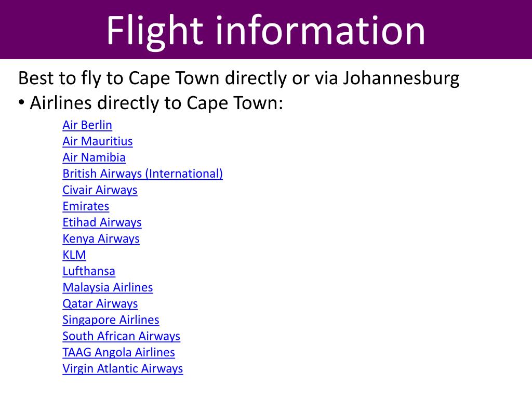Click the Lufthansa hyperlink
Screen dimensions: 532x399
(89, 271)
